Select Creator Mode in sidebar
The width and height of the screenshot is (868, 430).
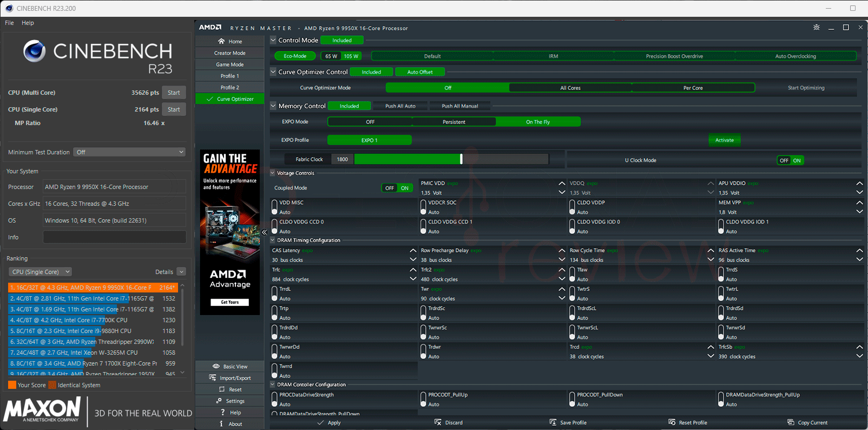tap(230, 53)
